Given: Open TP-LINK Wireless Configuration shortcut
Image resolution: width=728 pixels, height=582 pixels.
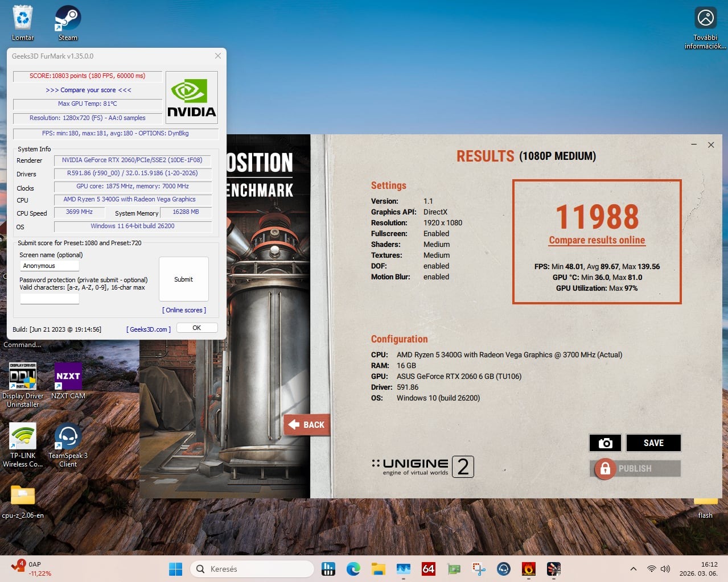Looking at the screenshot, I should (x=23, y=445).
